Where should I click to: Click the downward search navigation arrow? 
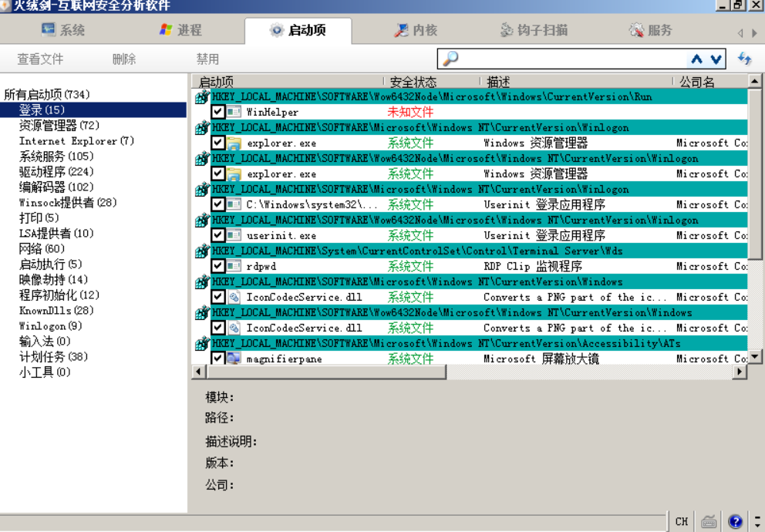click(x=714, y=58)
